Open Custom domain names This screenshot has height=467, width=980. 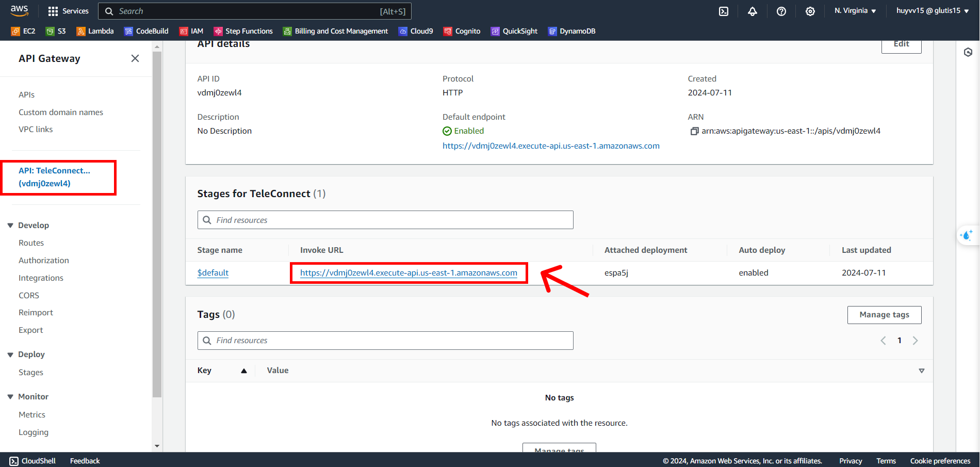(61, 112)
